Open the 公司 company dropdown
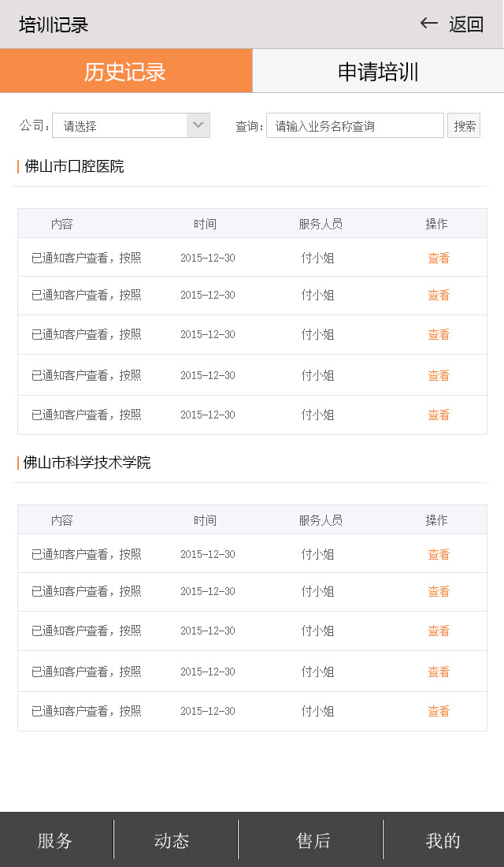 tap(131, 125)
